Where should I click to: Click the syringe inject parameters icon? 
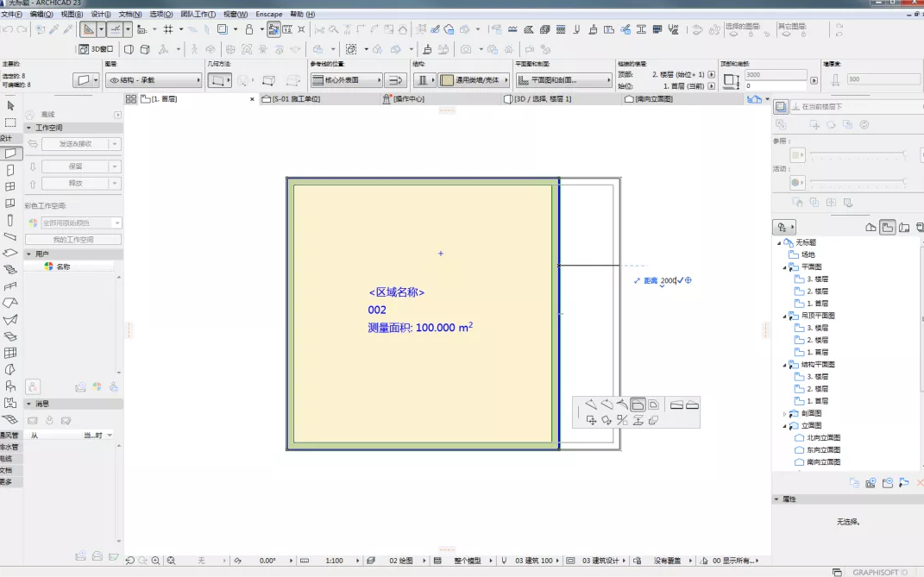(x=68, y=29)
